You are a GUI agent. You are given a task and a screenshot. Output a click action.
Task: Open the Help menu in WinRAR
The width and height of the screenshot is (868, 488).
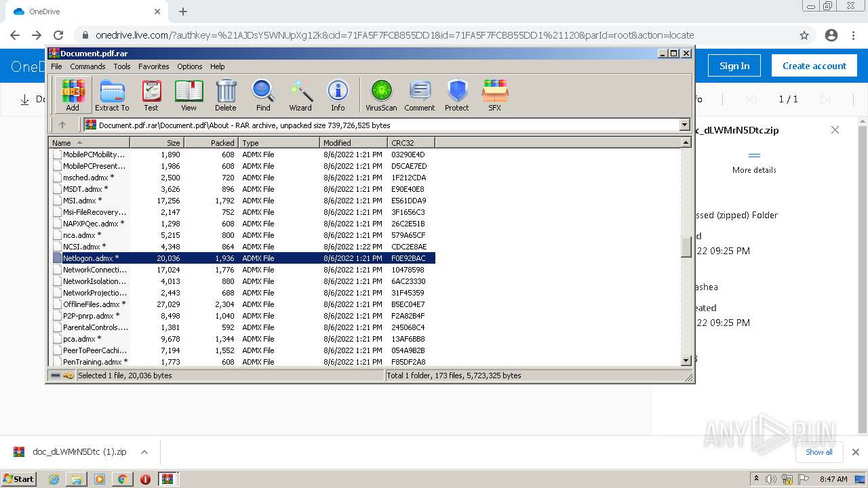pos(217,66)
